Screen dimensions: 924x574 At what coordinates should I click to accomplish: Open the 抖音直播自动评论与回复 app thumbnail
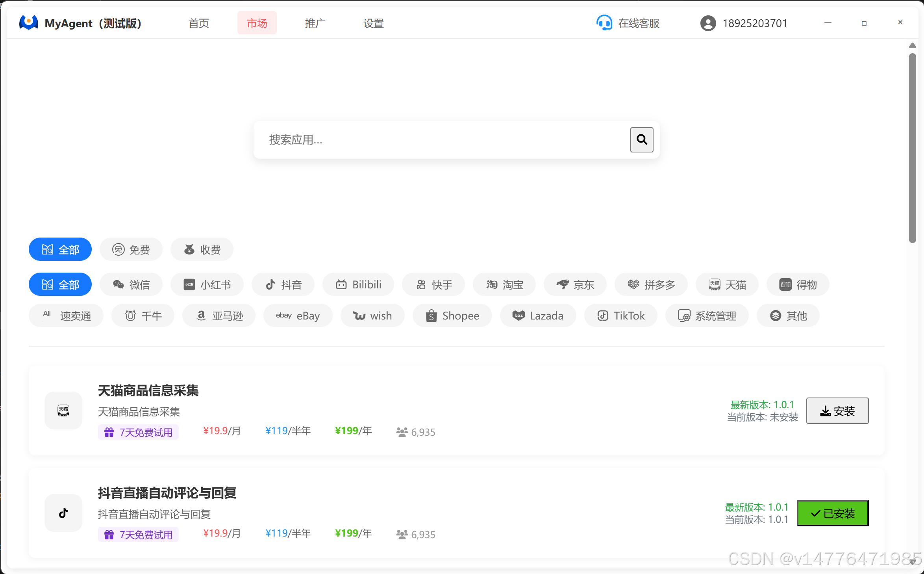tap(63, 513)
